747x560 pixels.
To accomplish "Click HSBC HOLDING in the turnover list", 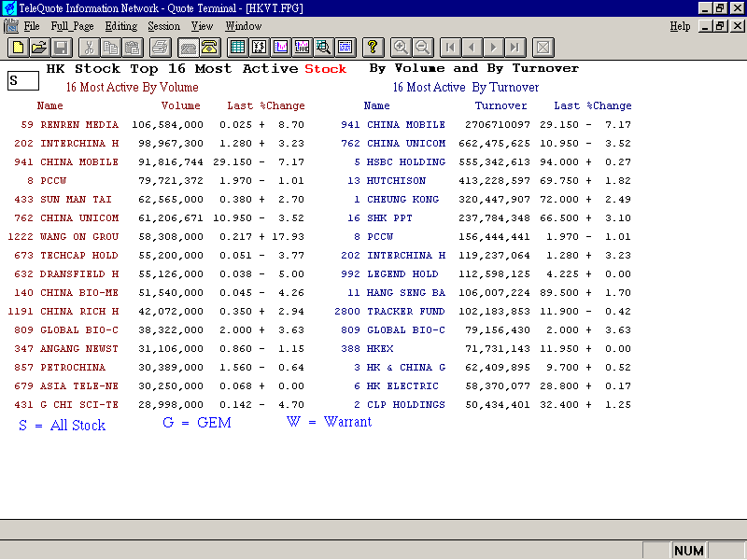I will 406,161.
